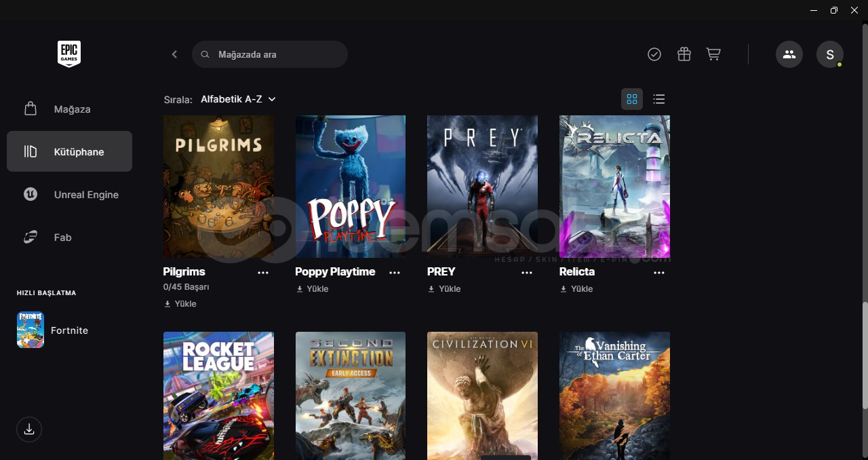Click Yükle under Poppy Playtime
Viewport: 868px width, 460px height.
click(x=312, y=289)
